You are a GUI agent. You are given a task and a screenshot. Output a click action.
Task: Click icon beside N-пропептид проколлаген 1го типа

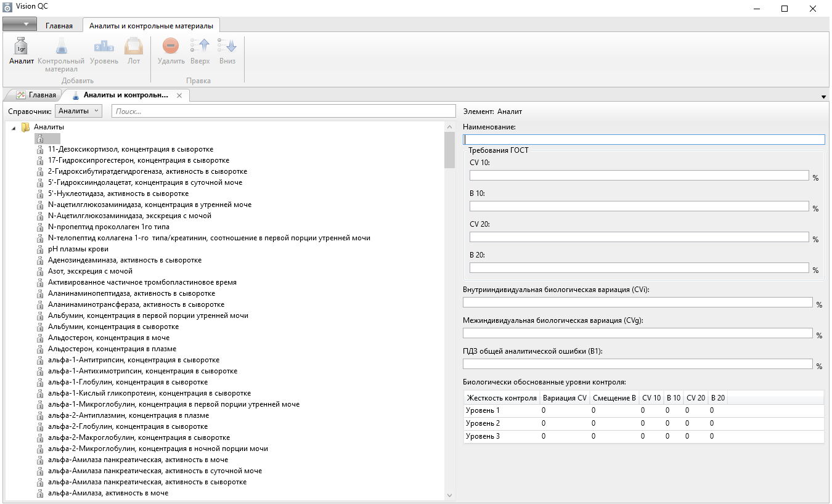(x=40, y=227)
